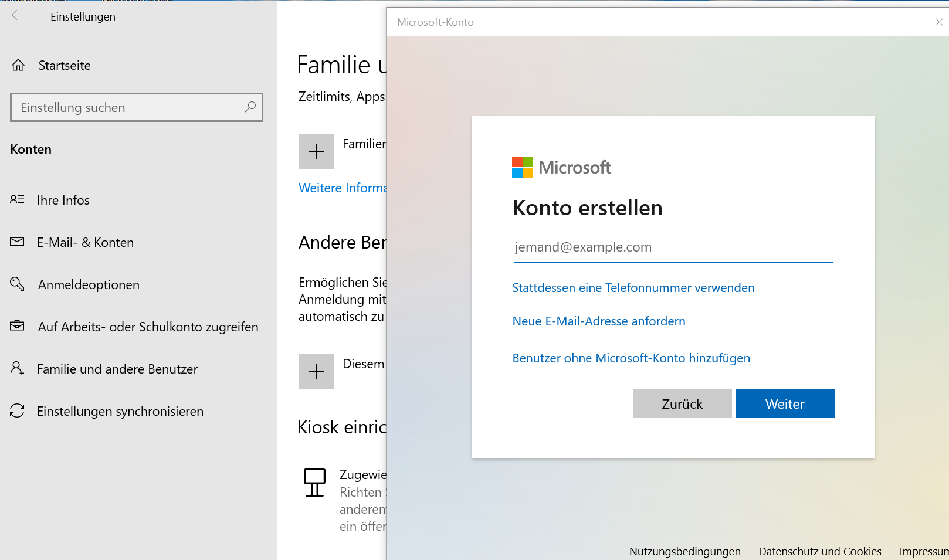
Task: Click the sync arrows icon for Einstellungen synchronisieren
Action: point(17,410)
